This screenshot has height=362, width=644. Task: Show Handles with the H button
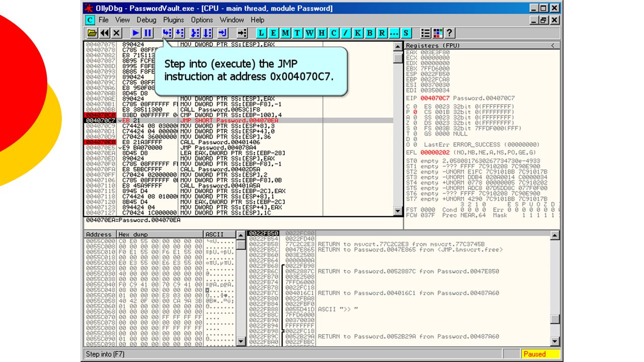tap(322, 33)
